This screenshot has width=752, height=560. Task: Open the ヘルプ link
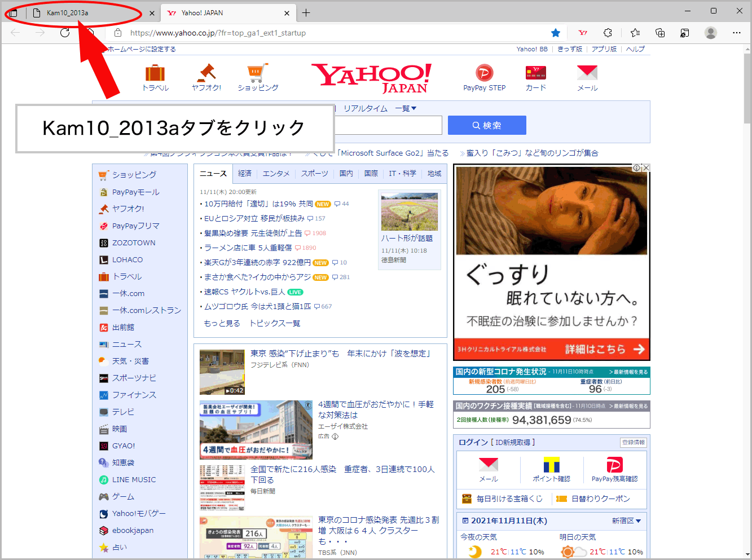[635, 49]
